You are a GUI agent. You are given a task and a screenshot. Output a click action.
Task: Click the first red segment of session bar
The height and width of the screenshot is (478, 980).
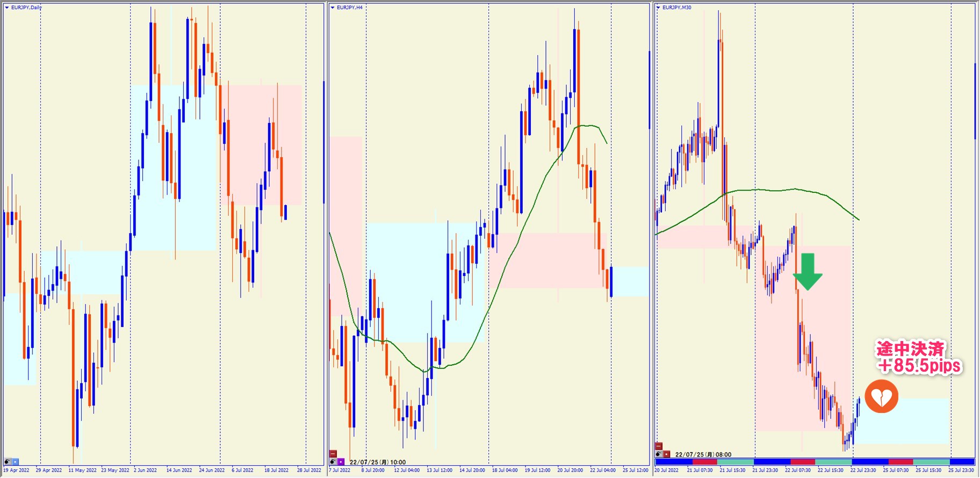[704, 462]
